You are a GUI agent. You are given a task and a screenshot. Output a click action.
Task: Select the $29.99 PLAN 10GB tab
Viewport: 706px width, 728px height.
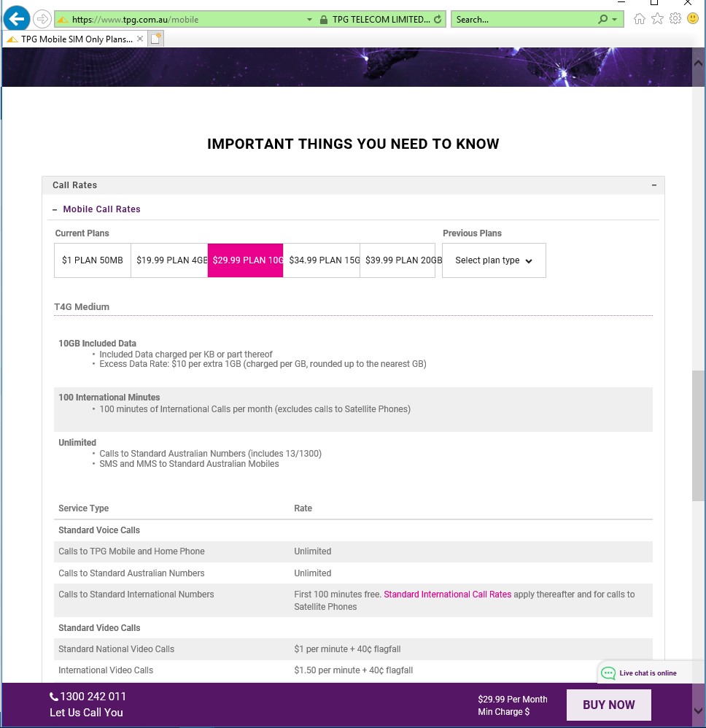point(246,260)
